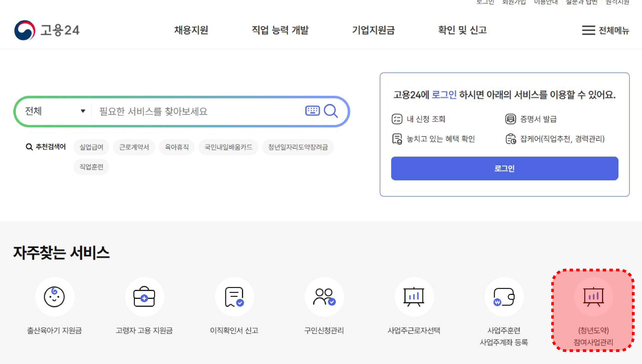Select the 국민내일배움카드 recommended keyword
The height and width of the screenshot is (364, 642).
[228, 147]
